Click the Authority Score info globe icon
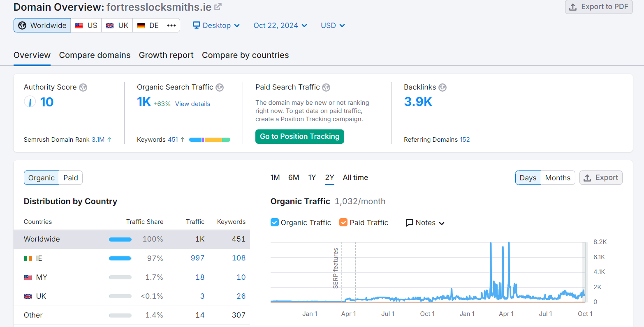The image size is (644, 327). [83, 88]
